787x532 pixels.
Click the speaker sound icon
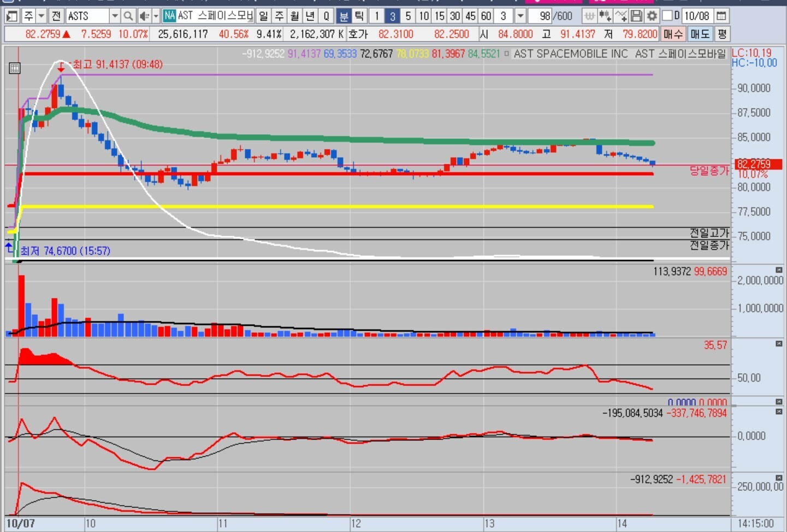(x=144, y=16)
